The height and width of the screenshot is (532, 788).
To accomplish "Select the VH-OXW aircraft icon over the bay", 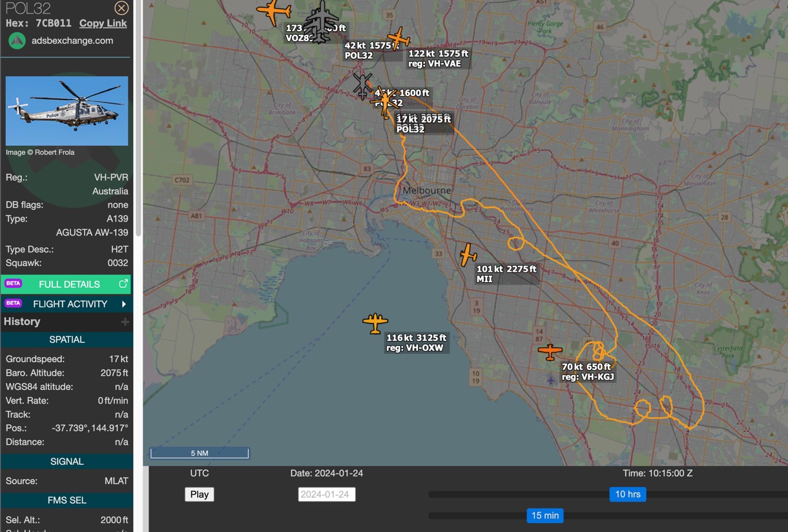I will pos(375,322).
